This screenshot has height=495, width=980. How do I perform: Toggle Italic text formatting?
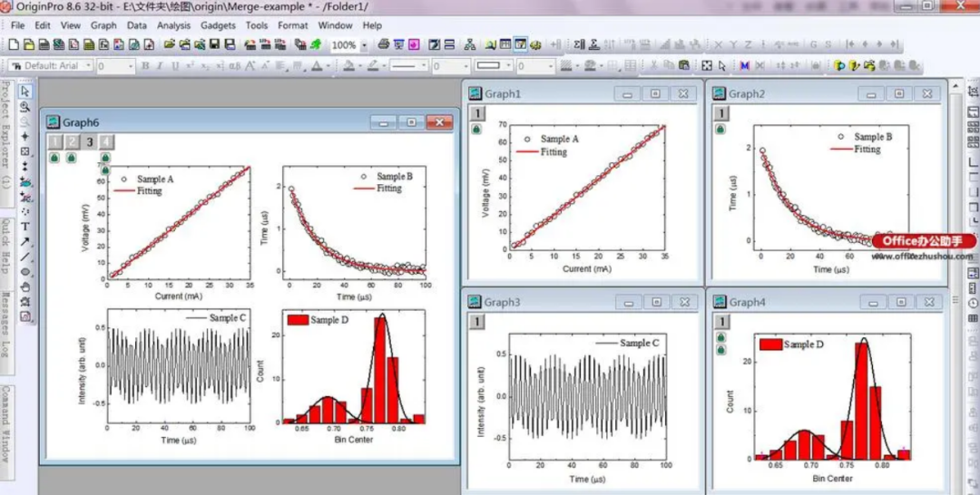coord(160,66)
